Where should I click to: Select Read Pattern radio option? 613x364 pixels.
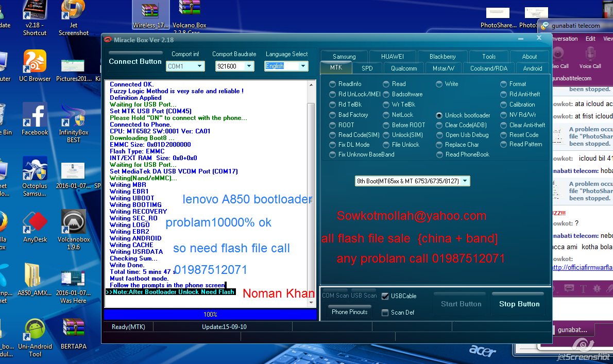(504, 144)
